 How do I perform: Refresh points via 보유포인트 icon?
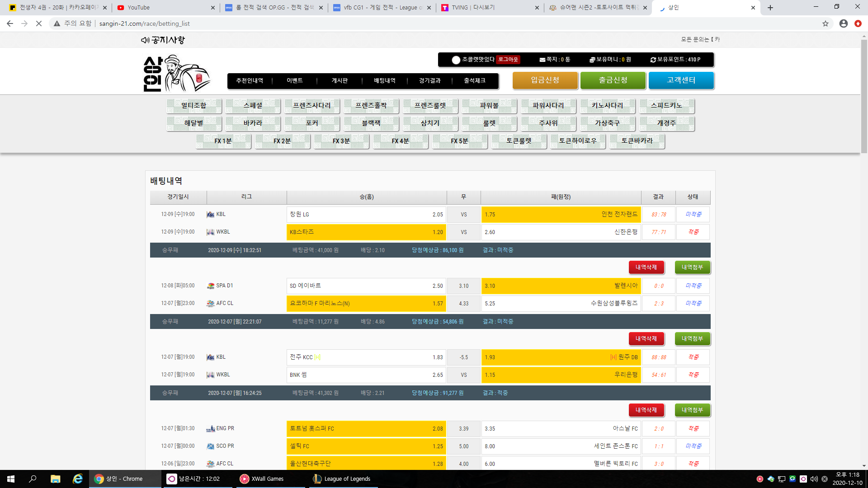coord(653,60)
